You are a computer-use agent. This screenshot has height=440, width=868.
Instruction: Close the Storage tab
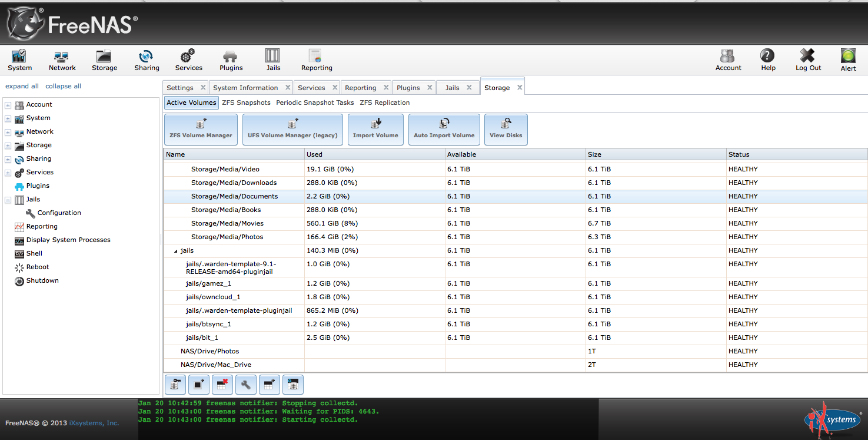[x=520, y=88]
